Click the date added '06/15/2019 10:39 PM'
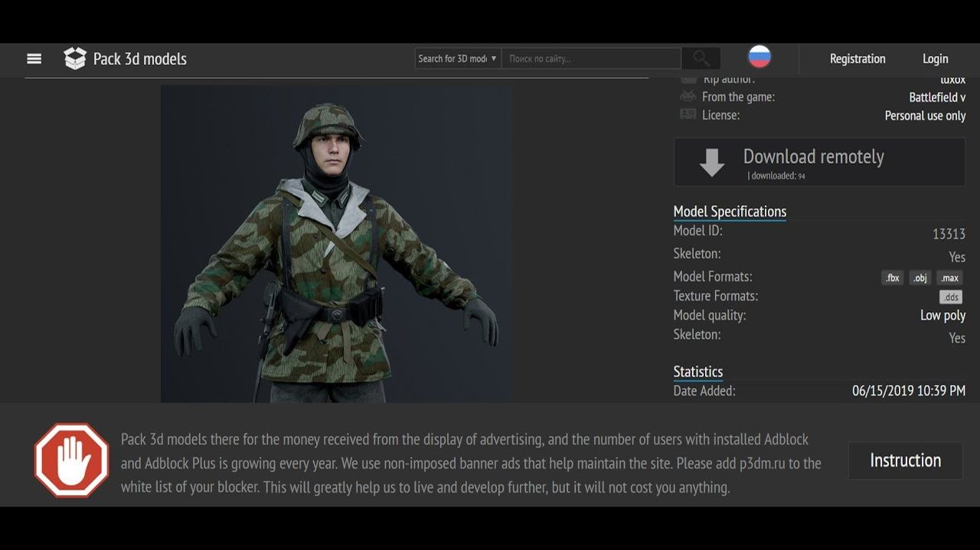Viewport: 980px width, 550px height. (909, 391)
